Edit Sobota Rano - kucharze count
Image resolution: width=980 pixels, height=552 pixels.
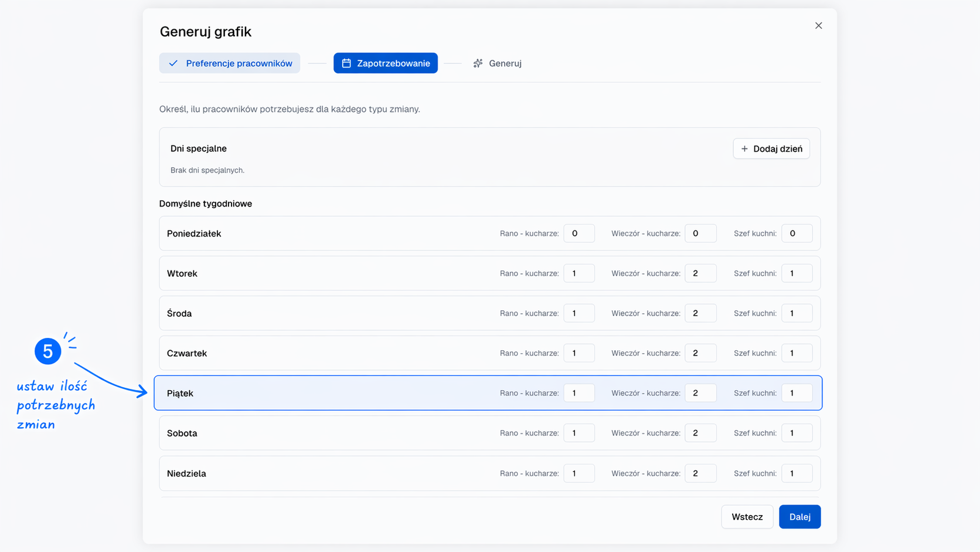coord(579,433)
